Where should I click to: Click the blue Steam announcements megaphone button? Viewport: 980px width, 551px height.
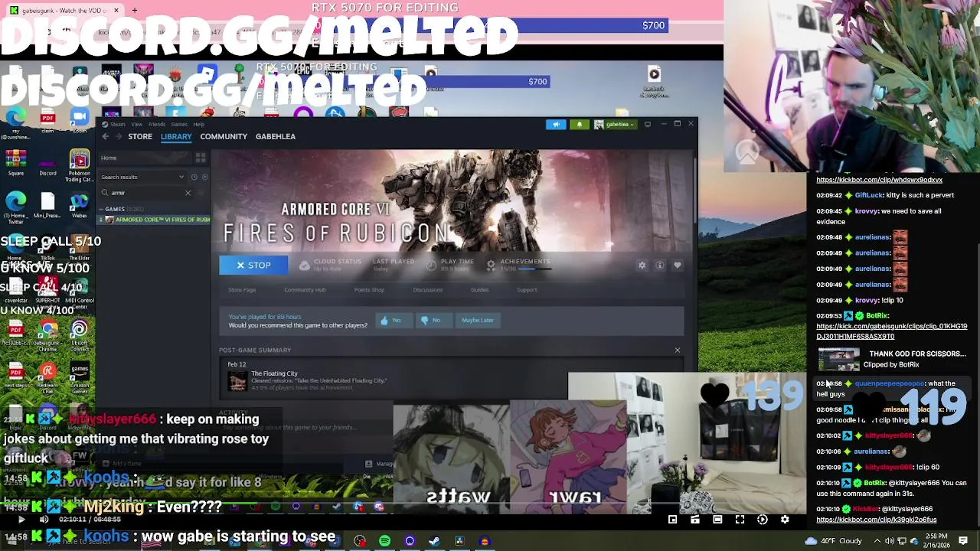pos(556,124)
